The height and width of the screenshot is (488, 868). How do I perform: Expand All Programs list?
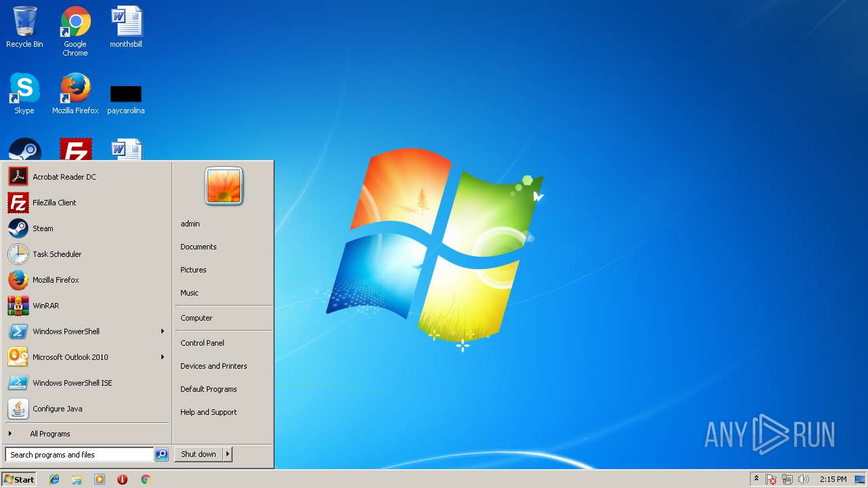(87, 434)
